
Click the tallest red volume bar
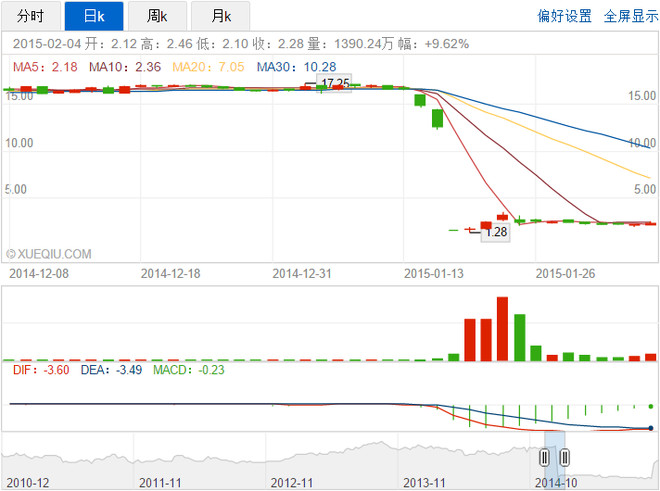pos(502,329)
